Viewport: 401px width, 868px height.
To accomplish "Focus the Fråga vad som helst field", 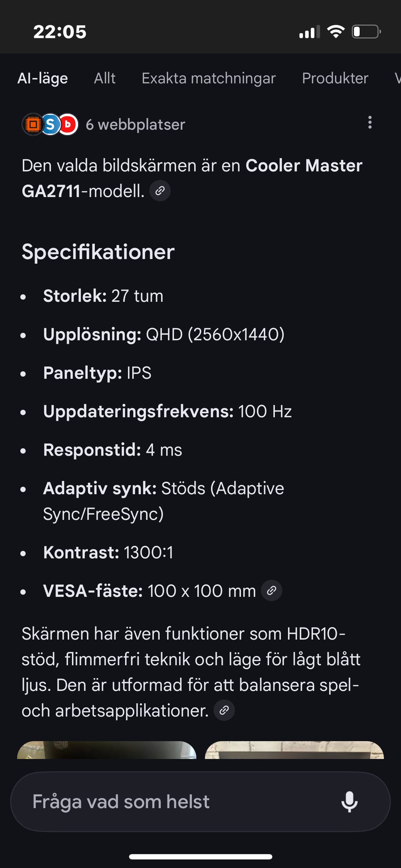I will (x=175, y=801).
